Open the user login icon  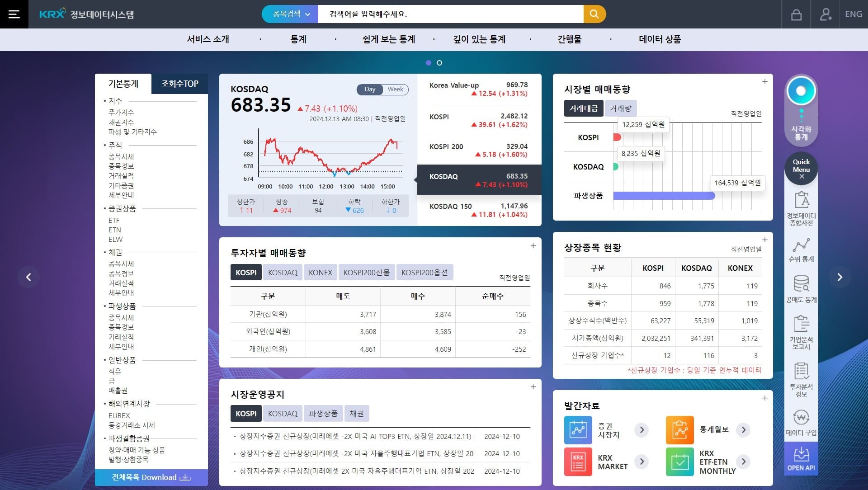[826, 14]
